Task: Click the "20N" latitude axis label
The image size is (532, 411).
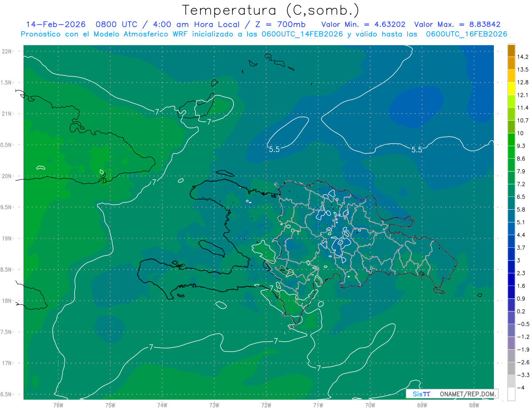Action: click(8, 176)
